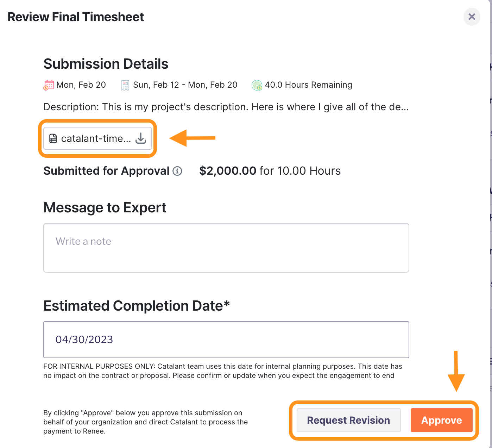Click the $2,000.00 for 10.00 Hours amount
492x448 pixels.
[x=270, y=171]
